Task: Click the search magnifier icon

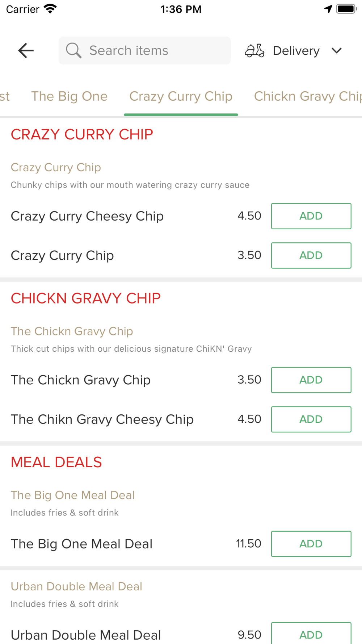Action: [73, 50]
